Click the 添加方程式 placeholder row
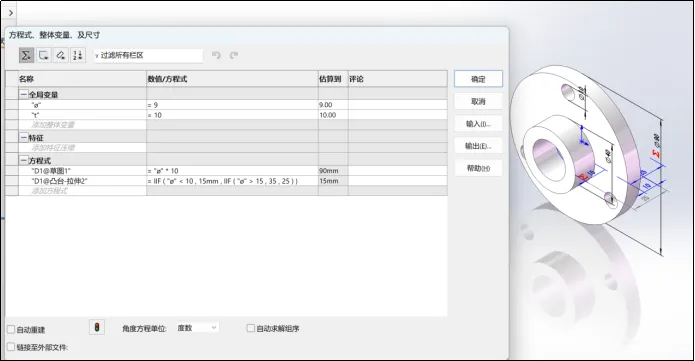Screen dimensions: 695x361 [x=82, y=191]
